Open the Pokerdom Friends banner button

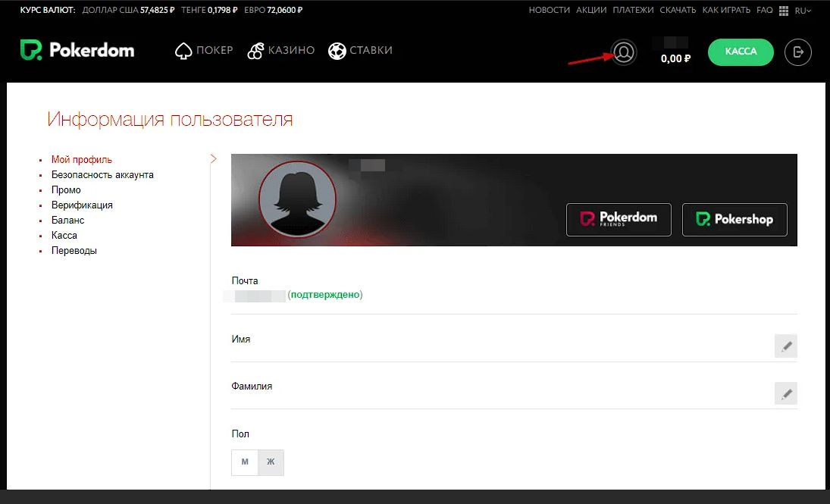click(x=619, y=220)
